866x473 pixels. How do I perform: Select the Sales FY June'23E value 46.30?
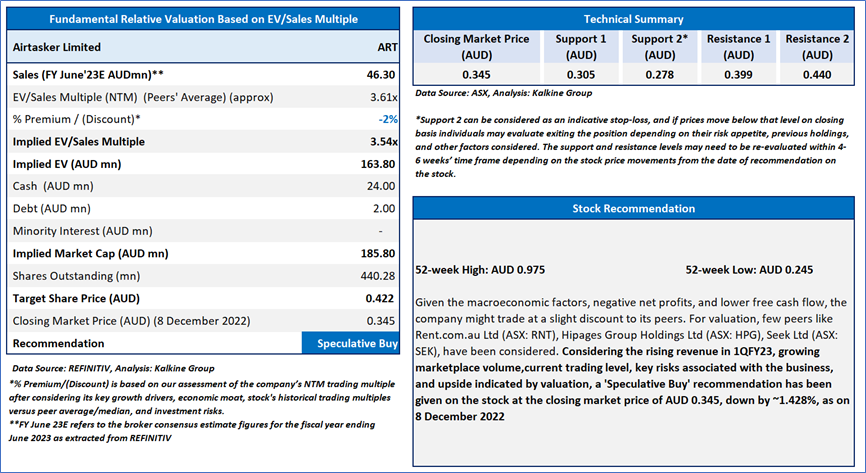381,75
